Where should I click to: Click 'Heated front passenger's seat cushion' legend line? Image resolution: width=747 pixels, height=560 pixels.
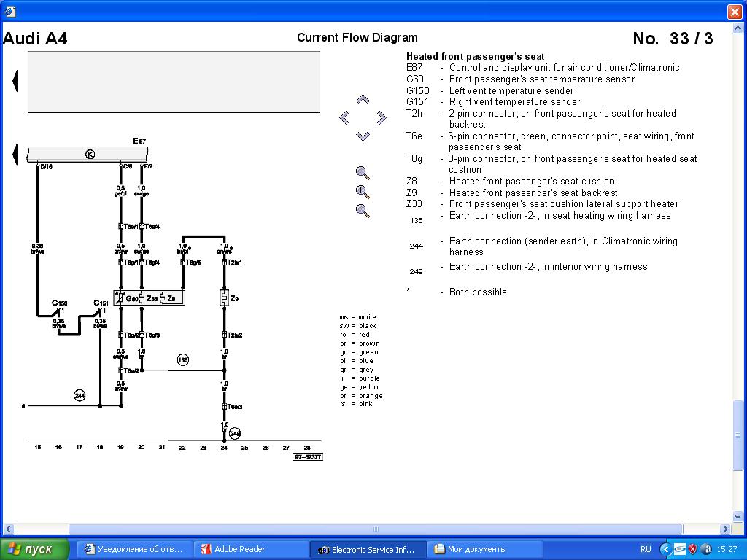point(532,182)
